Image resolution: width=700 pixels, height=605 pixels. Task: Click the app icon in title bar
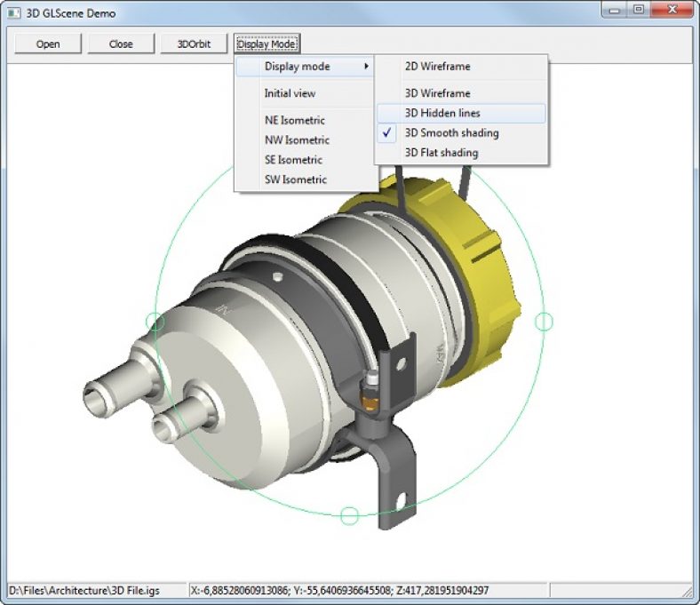(x=14, y=13)
